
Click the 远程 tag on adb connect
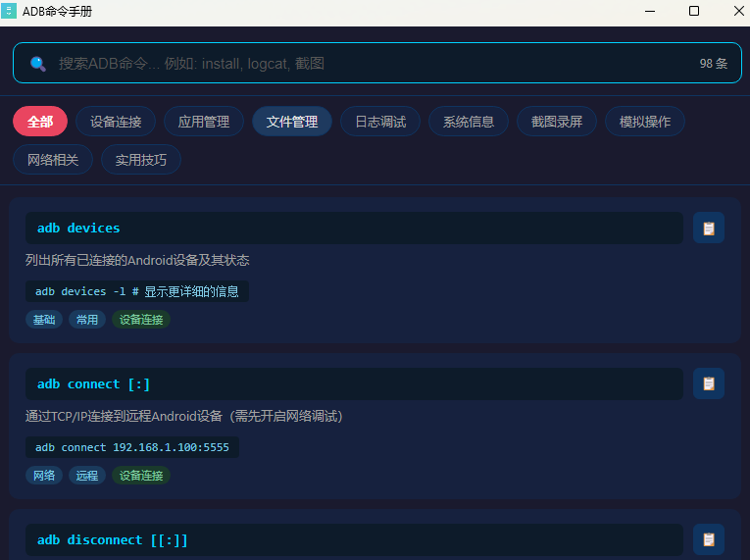coord(87,476)
